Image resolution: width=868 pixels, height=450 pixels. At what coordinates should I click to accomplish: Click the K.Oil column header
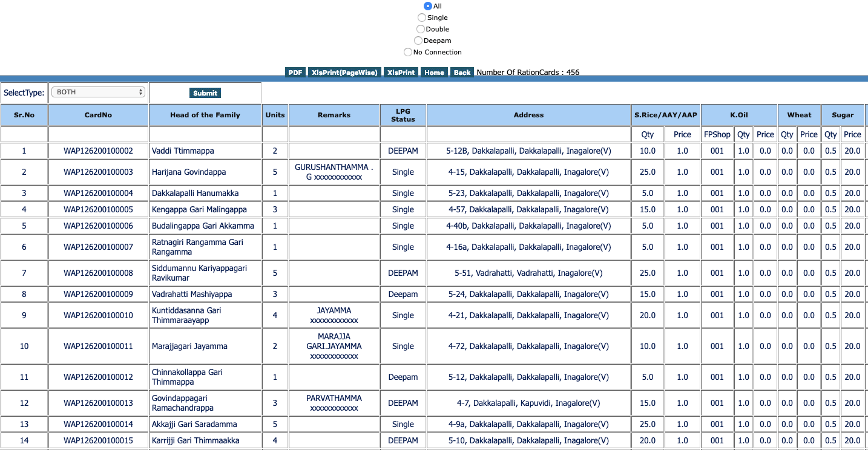pyautogui.click(x=739, y=115)
